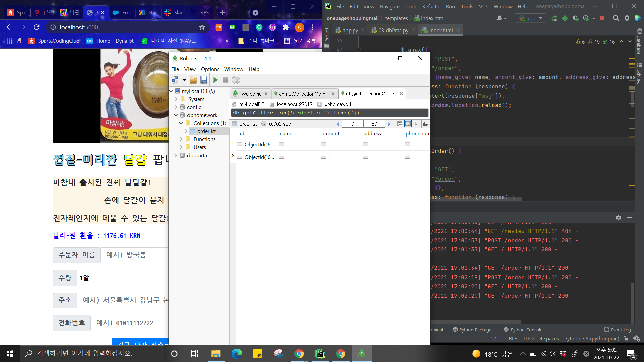Collapse the dbhomework database node
This screenshot has height=362, width=644.
[x=176, y=115]
